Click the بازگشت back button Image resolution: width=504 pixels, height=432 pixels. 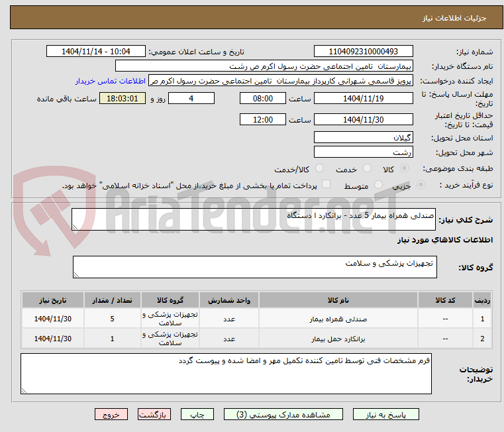pos(154,414)
